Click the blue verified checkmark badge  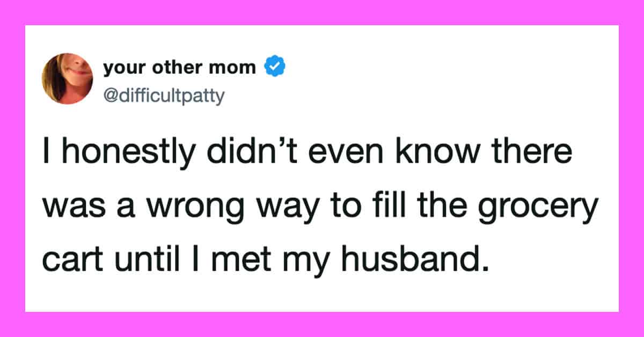274,68
